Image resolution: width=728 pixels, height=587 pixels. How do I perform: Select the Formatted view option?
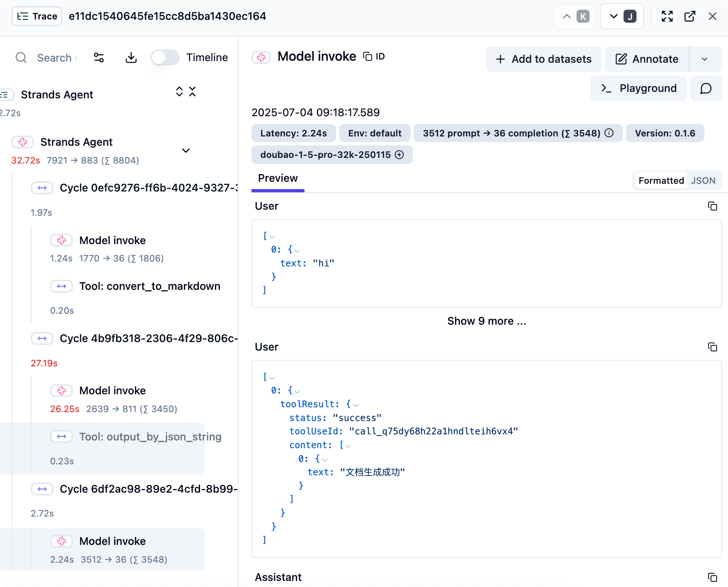(661, 181)
